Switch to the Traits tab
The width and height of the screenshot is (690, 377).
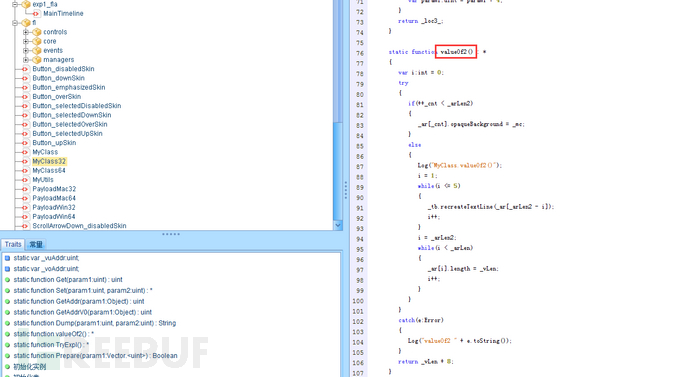[x=13, y=244]
